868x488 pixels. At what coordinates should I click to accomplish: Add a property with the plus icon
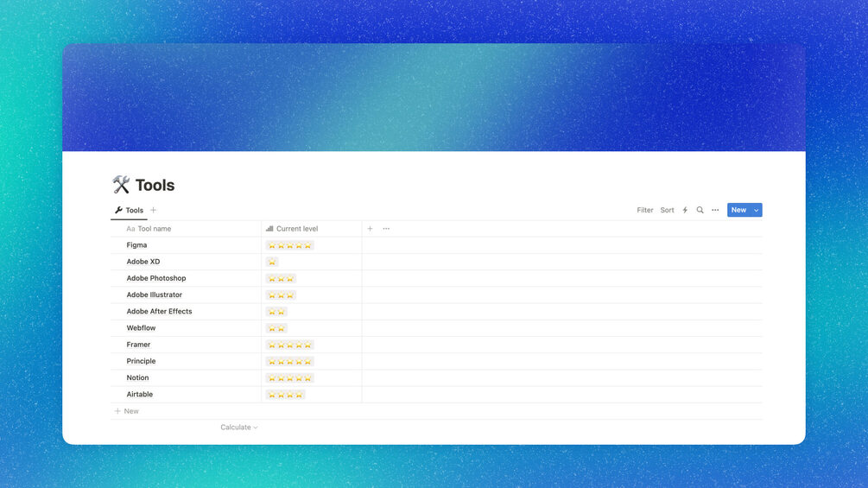click(x=370, y=229)
